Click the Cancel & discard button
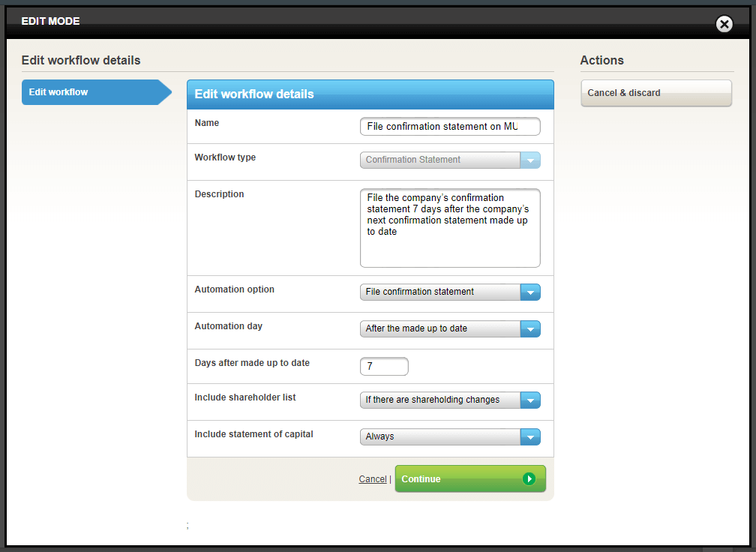The width and height of the screenshot is (756, 552). coord(655,93)
